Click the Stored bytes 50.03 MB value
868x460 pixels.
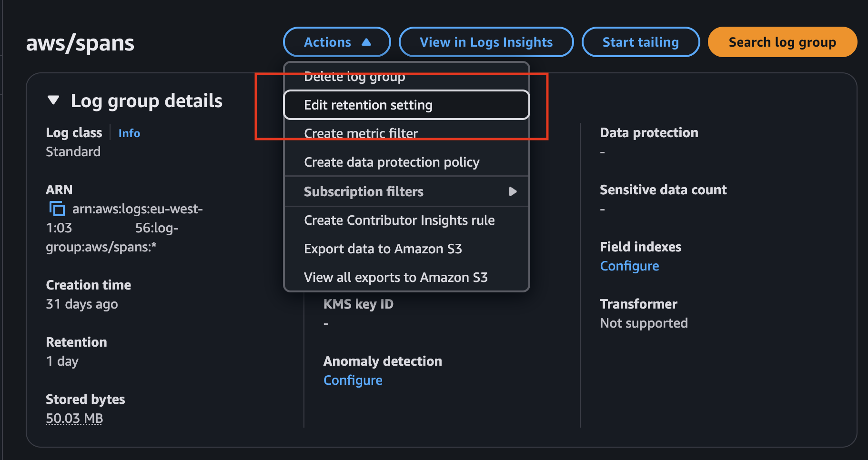pyautogui.click(x=74, y=419)
